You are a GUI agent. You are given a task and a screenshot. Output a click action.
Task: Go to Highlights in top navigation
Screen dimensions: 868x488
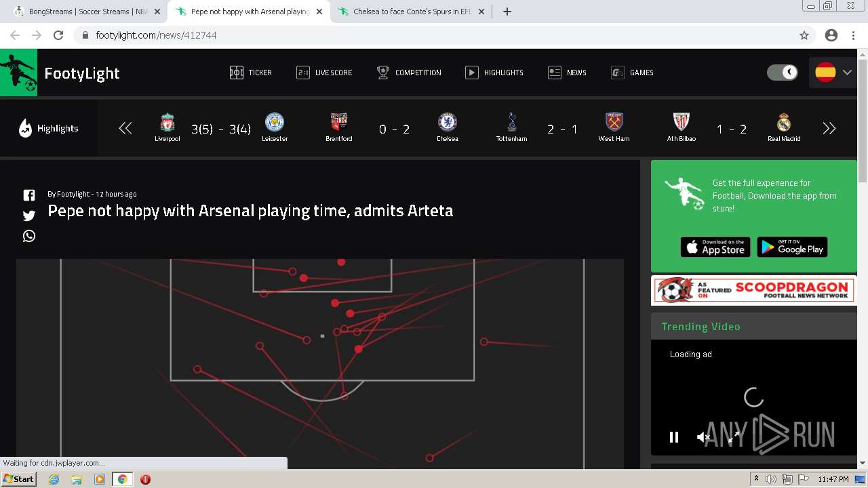[494, 73]
